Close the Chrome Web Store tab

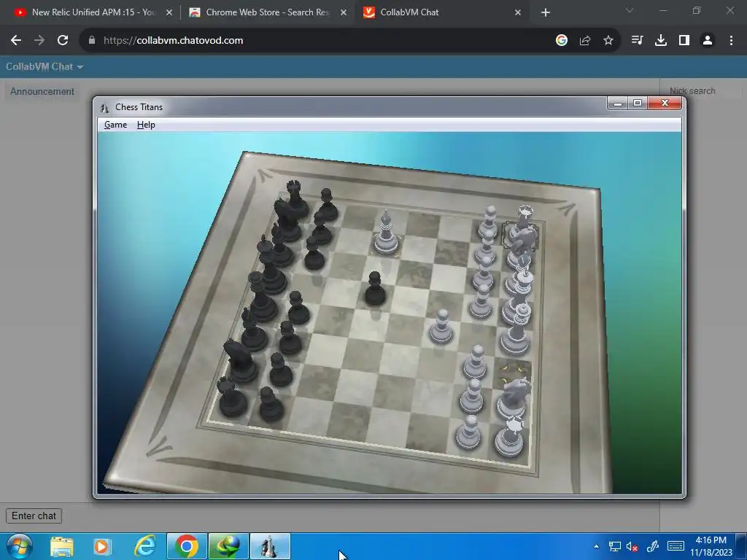(x=343, y=13)
